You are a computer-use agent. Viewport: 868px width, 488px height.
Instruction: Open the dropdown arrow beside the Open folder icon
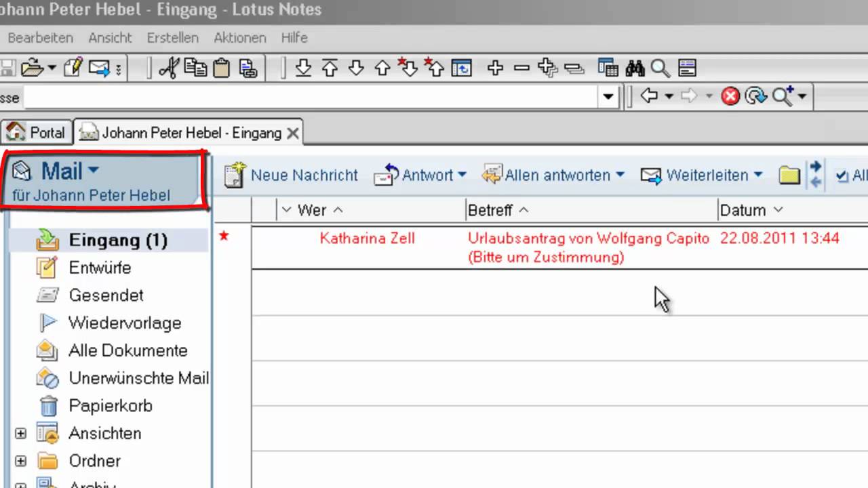tap(52, 68)
